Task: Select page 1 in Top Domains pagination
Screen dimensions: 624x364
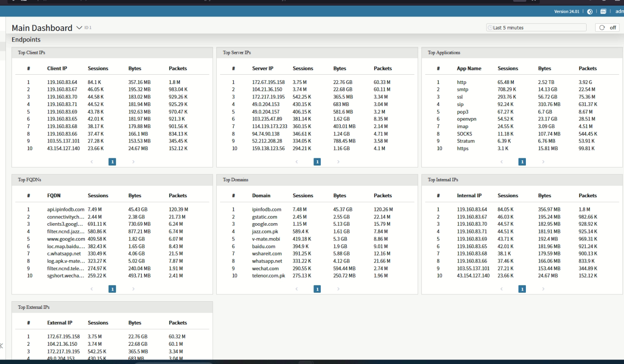Action: click(317, 289)
